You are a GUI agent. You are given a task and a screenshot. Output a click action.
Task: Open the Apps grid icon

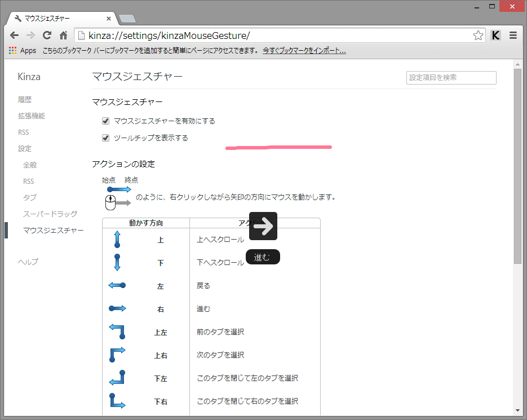(12, 50)
